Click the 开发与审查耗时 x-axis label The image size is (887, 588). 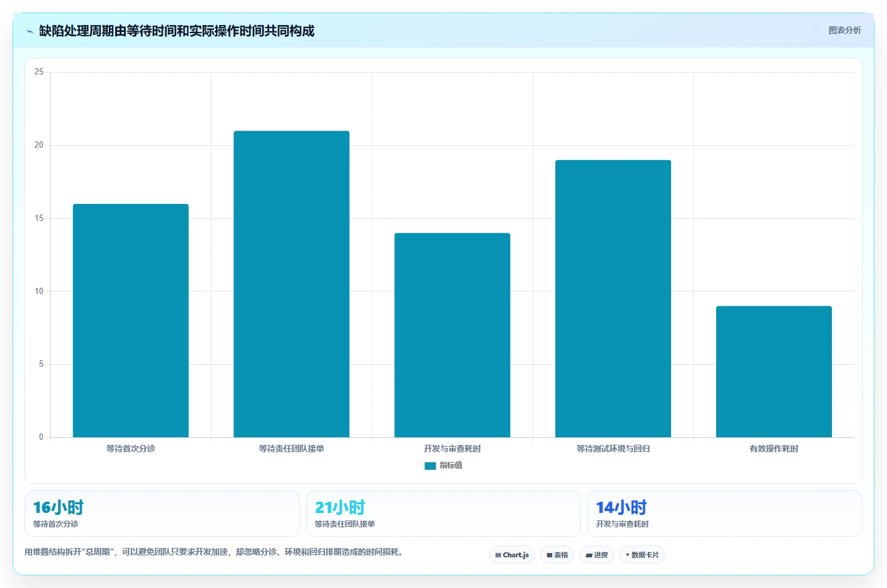453,449
